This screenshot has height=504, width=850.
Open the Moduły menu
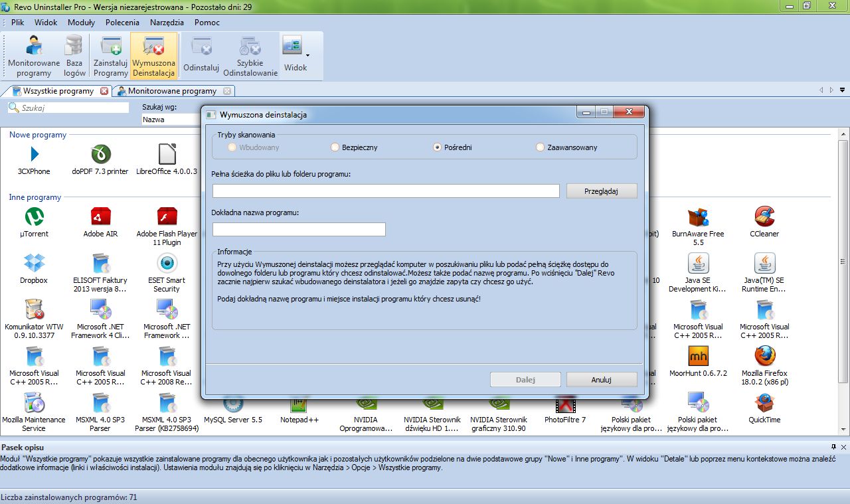click(81, 22)
